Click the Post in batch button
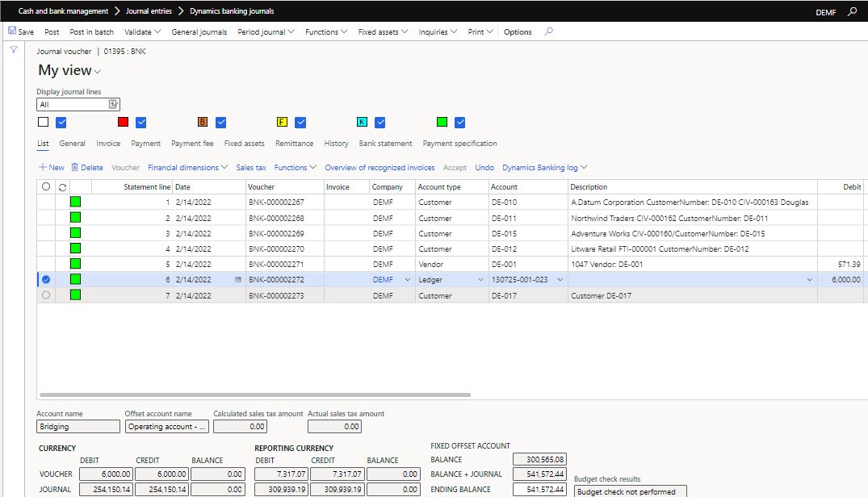Viewport: 868px width, 497px height. 91,32
